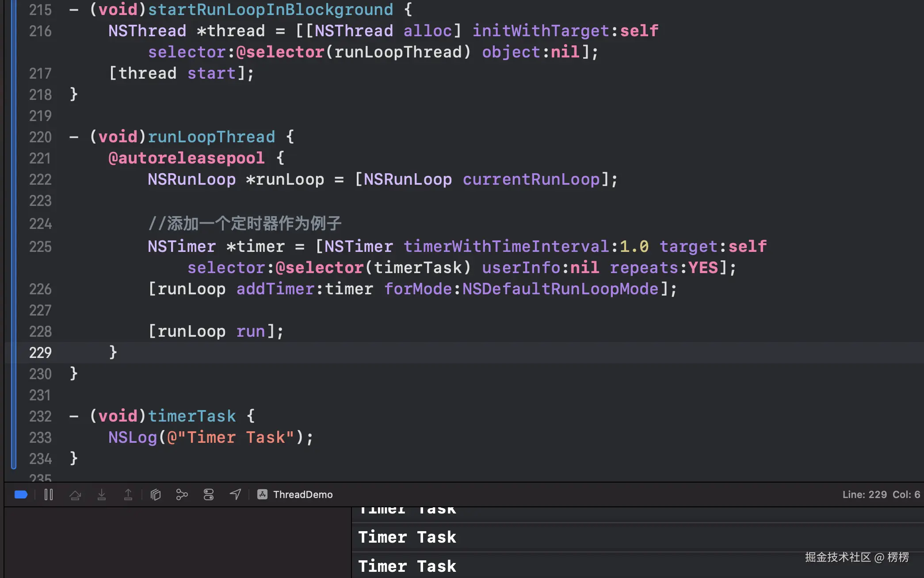Screen dimensions: 924x578
Task: Place cursor on NSDefaultRunLoopMode token
Action: tap(560, 289)
